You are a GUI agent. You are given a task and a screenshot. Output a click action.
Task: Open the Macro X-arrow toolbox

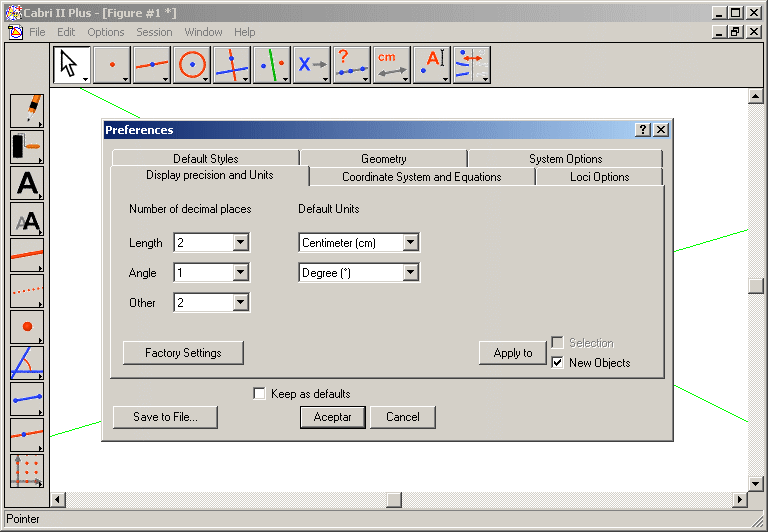[x=312, y=65]
